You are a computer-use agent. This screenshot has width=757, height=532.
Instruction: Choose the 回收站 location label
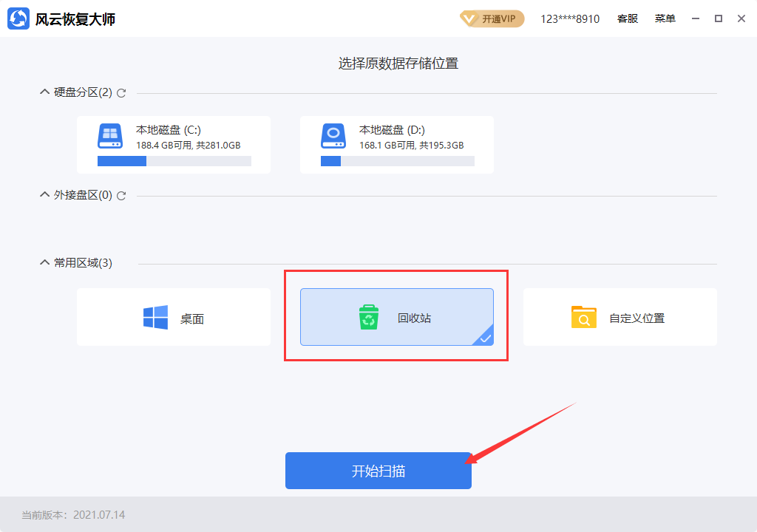point(414,318)
